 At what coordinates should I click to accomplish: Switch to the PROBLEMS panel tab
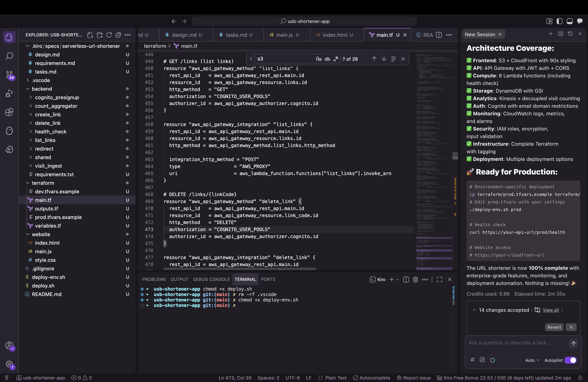154,279
